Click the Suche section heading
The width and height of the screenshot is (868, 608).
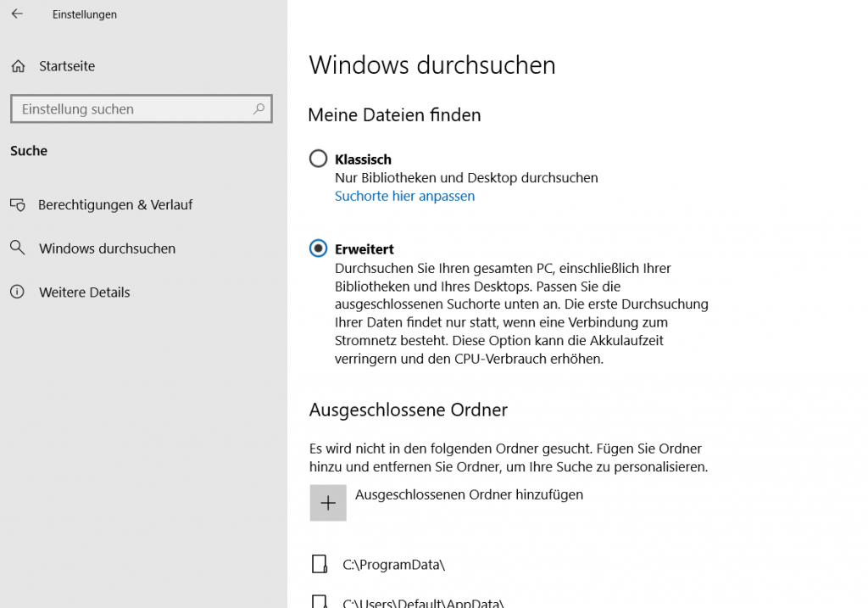[x=29, y=151]
